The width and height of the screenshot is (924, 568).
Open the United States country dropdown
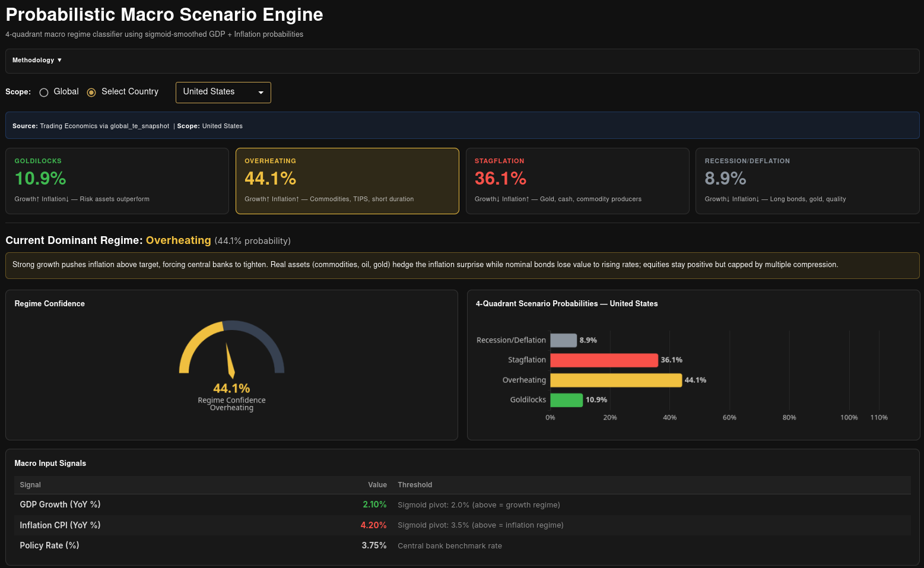pos(223,93)
